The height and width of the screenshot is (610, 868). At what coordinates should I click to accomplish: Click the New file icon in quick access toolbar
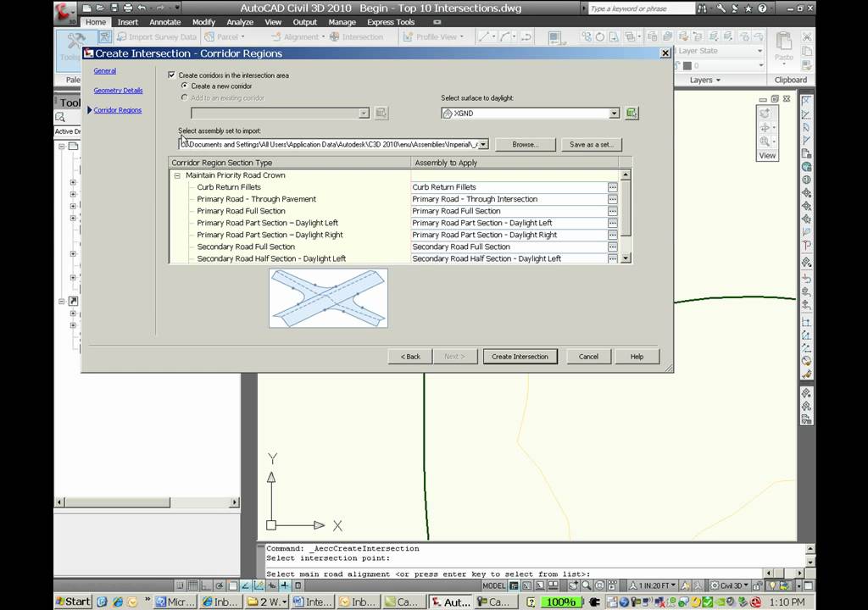87,8
